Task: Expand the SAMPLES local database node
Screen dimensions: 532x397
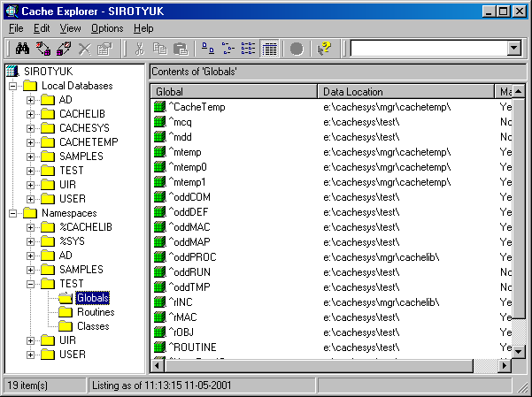Action: pos(31,157)
